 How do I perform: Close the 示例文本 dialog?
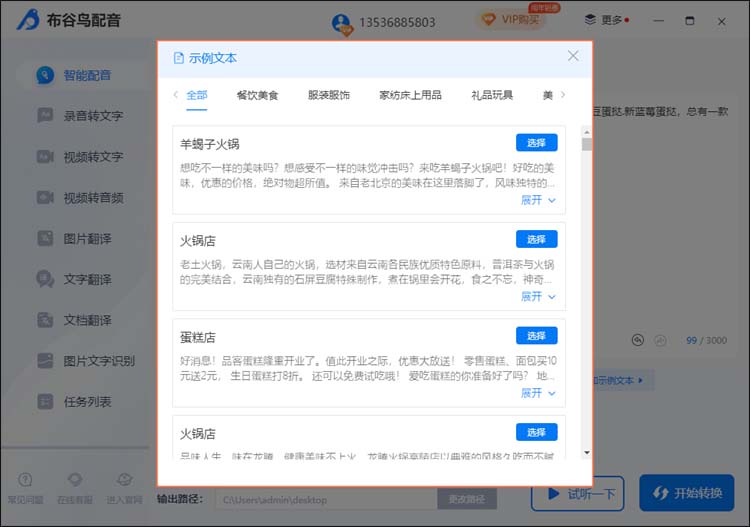[x=573, y=56]
